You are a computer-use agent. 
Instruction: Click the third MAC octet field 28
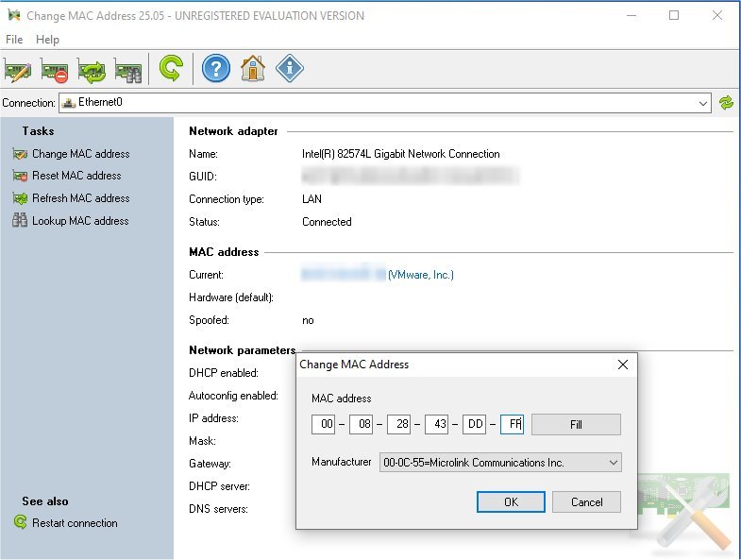(399, 424)
